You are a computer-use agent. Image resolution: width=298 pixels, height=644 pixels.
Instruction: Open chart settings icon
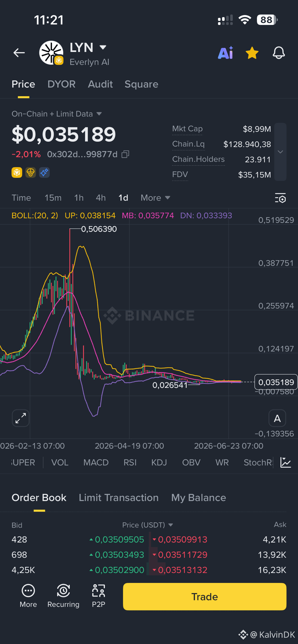point(280,198)
